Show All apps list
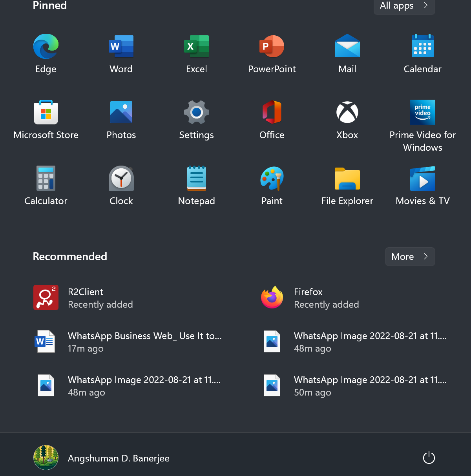Image resolution: width=471 pixels, height=476 pixels. 404,6
